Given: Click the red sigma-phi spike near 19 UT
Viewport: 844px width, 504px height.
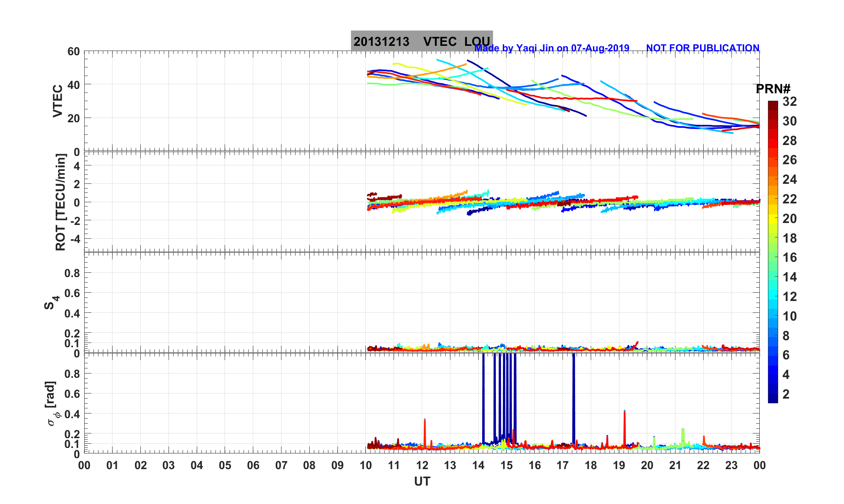Looking at the screenshot, I should pos(624,425).
